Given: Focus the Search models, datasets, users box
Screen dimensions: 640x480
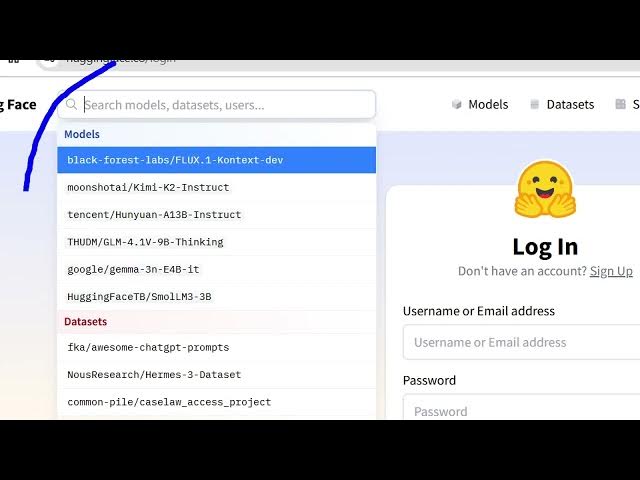Looking at the screenshot, I should (217, 105).
